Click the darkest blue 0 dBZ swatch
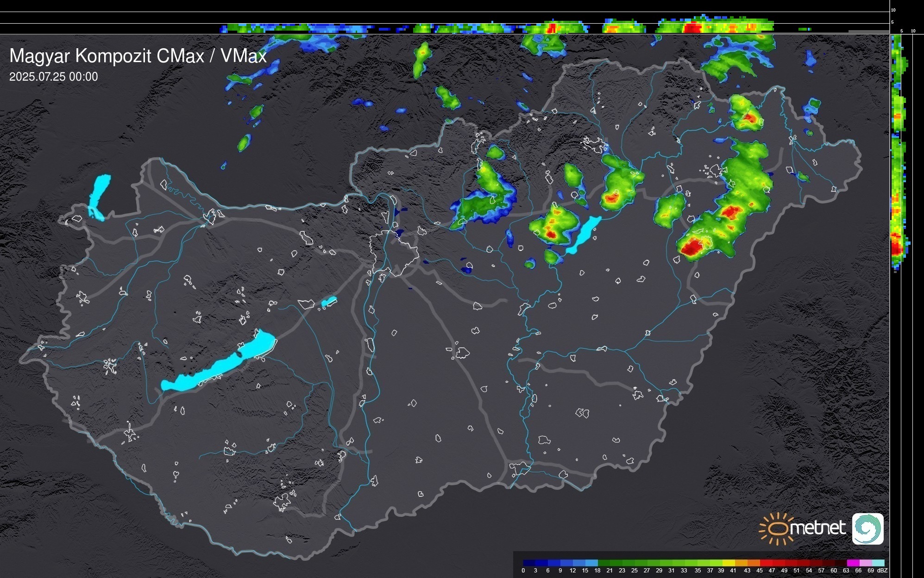Image resolution: width=924 pixels, height=578 pixels. tap(529, 563)
